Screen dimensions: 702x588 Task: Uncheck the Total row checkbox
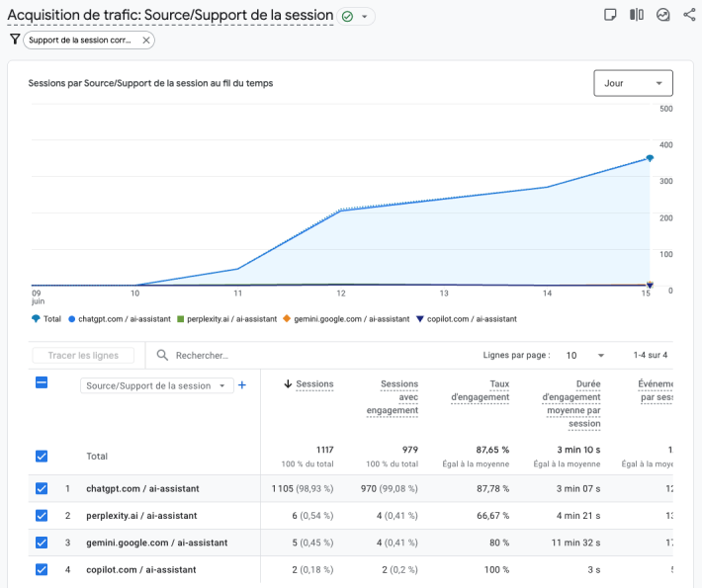coord(42,456)
